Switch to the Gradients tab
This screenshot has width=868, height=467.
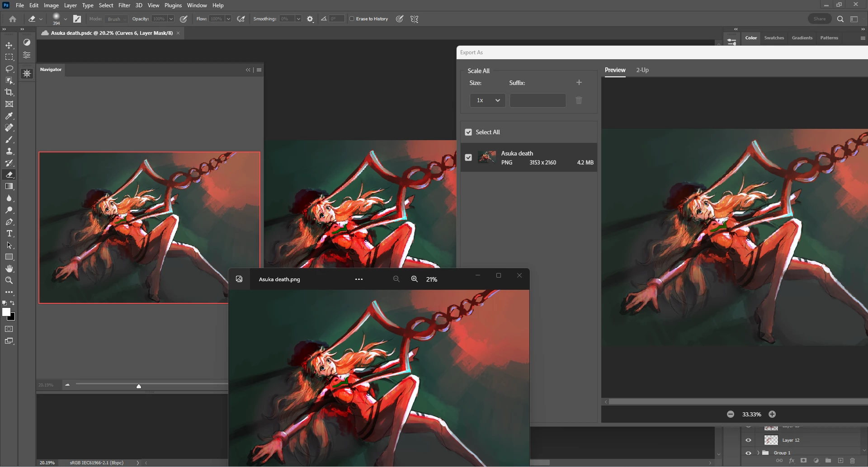[802, 38]
